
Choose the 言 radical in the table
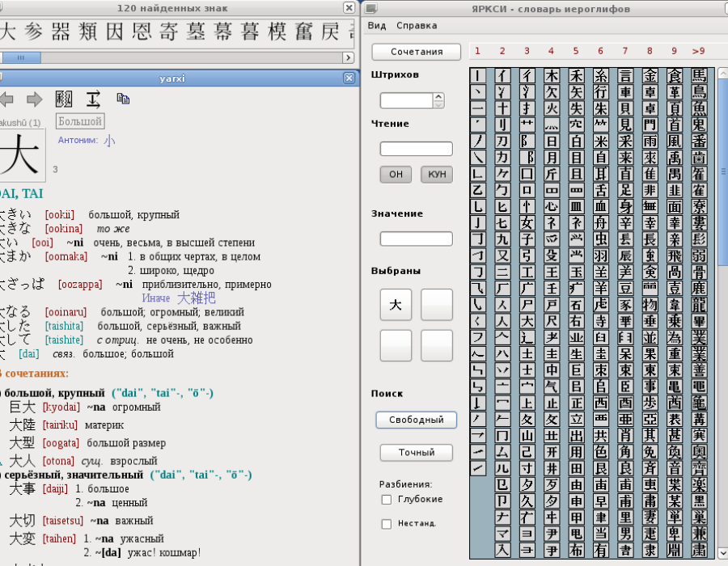click(x=625, y=76)
